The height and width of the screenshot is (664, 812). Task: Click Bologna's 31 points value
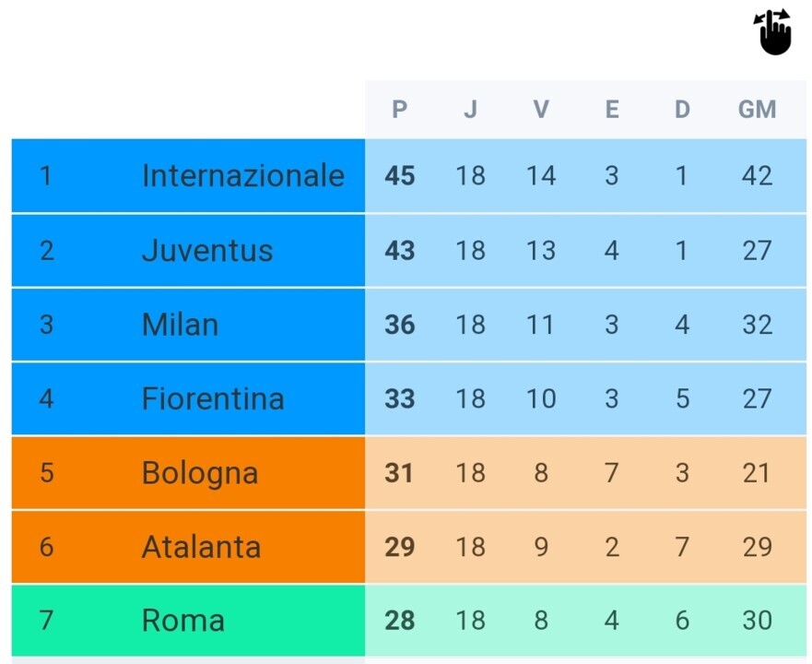pyautogui.click(x=399, y=473)
